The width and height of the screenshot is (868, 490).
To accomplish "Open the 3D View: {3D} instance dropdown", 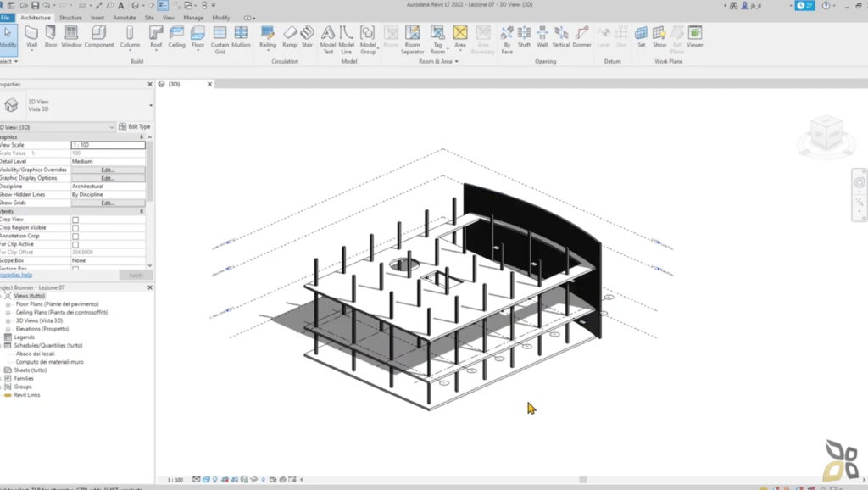I will pyautogui.click(x=111, y=127).
